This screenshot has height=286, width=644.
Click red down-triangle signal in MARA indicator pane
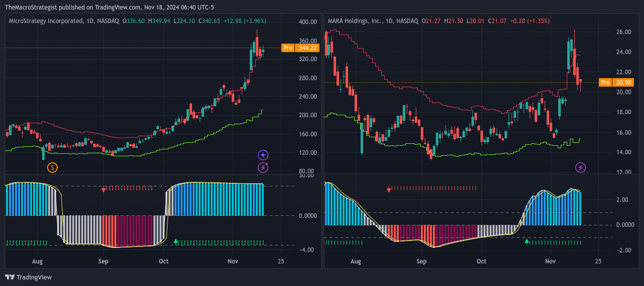click(389, 190)
